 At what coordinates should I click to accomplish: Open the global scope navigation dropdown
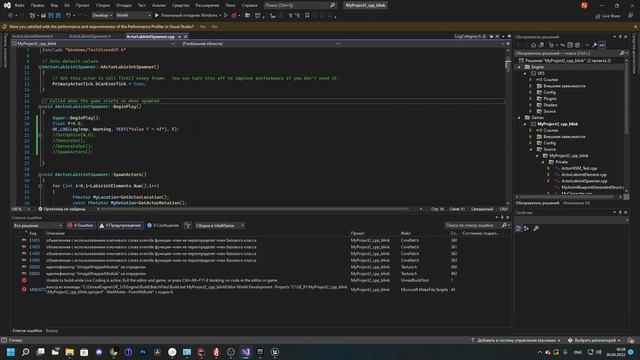(x=260, y=44)
